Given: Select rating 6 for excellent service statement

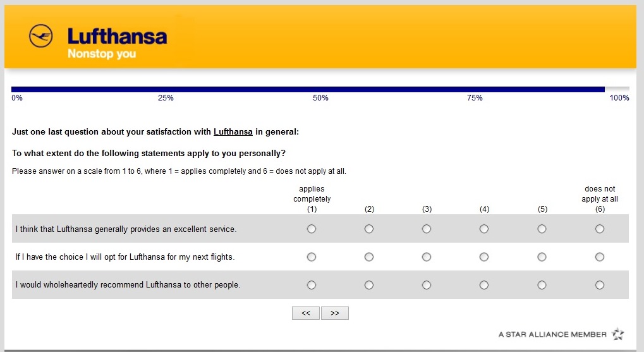Looking at the screenshot, I should click(x=600, y=229).
